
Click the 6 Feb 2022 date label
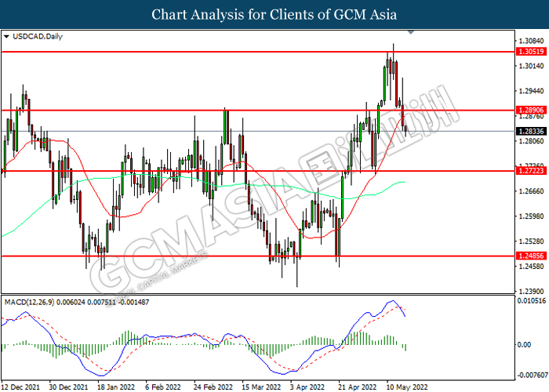pos(163,387)
